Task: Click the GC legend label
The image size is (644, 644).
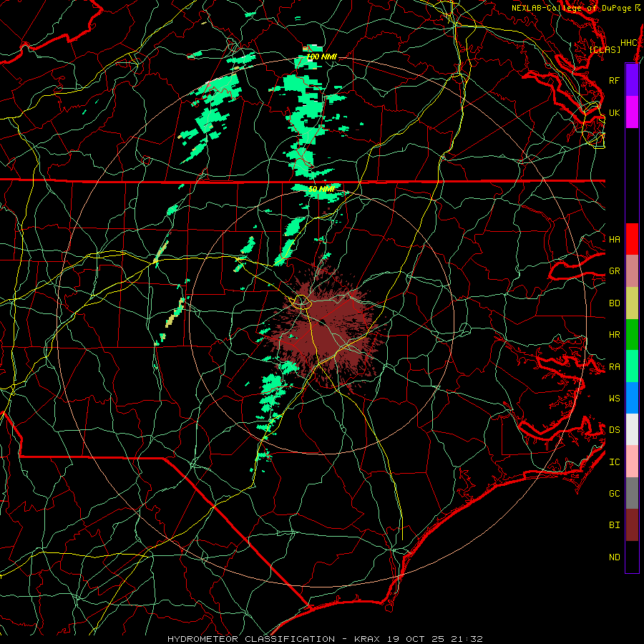Action: pos(614,493)
